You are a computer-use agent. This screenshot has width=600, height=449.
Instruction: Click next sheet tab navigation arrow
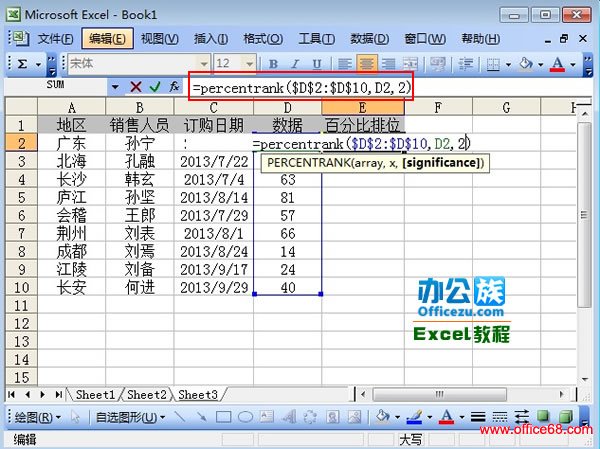pyautogui.click(x=42, y=394)
